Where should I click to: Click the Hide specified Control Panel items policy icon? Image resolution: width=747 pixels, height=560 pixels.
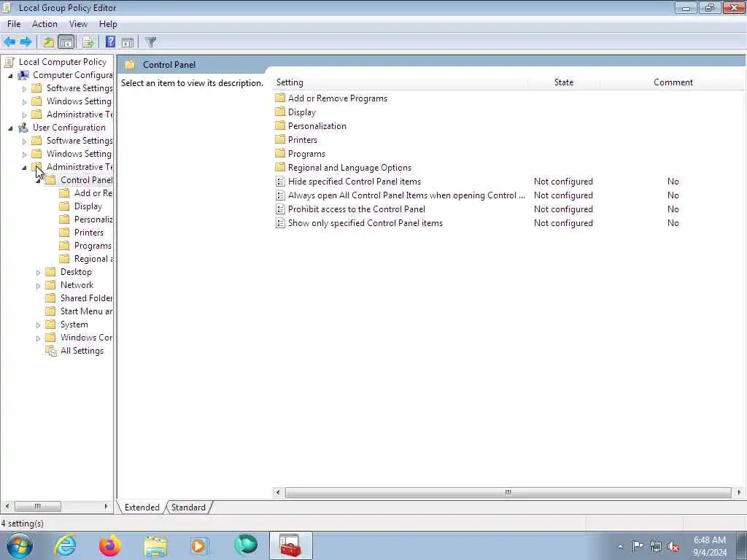[x=280, y=182]
